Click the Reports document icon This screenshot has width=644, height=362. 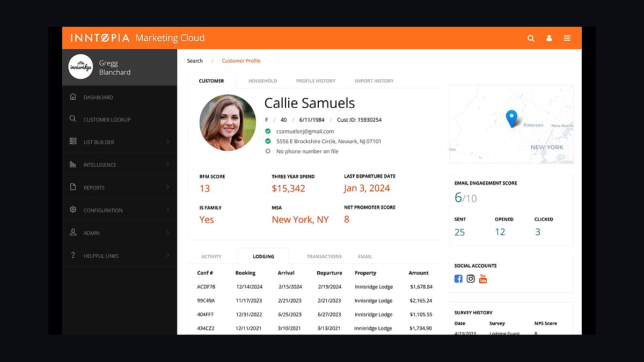tap(73, 187)
